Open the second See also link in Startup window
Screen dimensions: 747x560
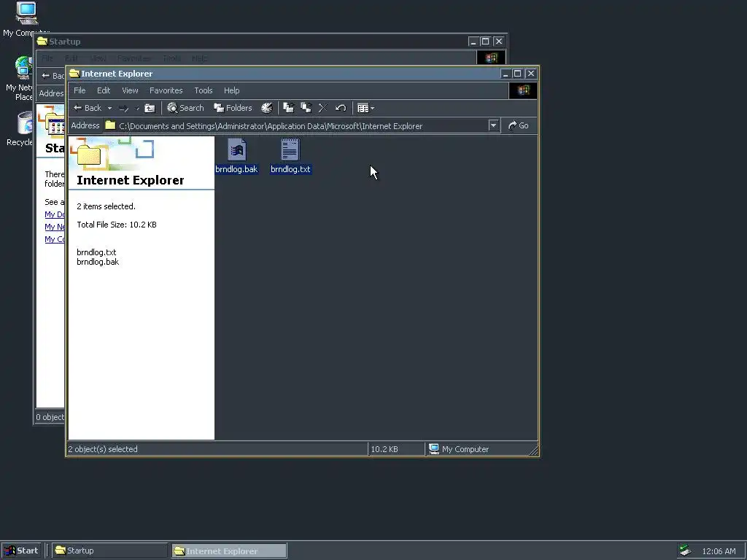pyautogui.click(x=55, y=227)
